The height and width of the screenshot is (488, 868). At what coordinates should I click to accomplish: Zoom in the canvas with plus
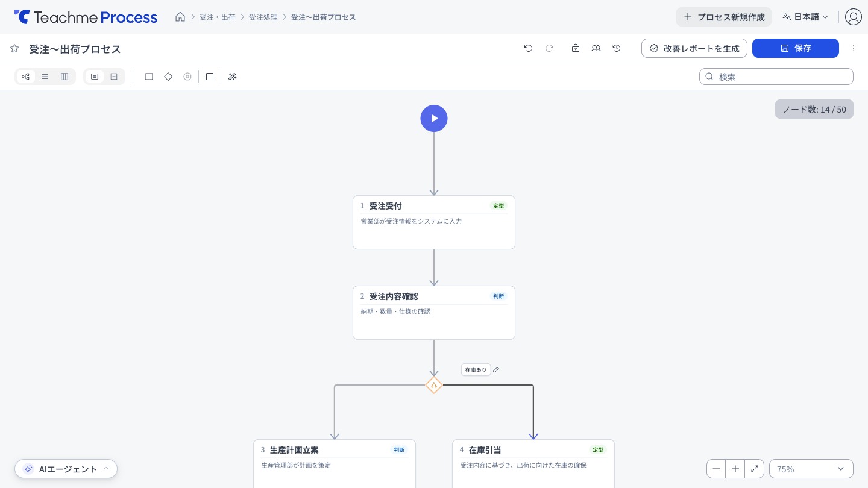tap(735, 469)
